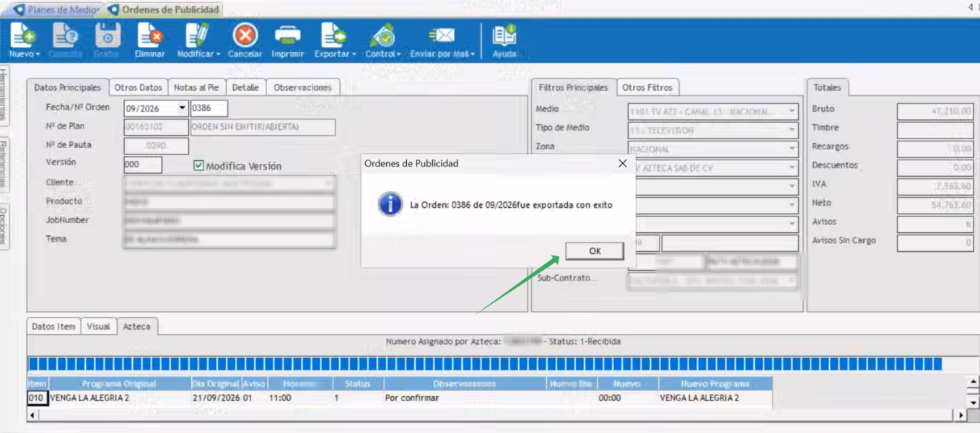Click the Eliminar toolbar icon
This screenshot has height=433, width=980.
pyautogui.click(x=149, y=35)
